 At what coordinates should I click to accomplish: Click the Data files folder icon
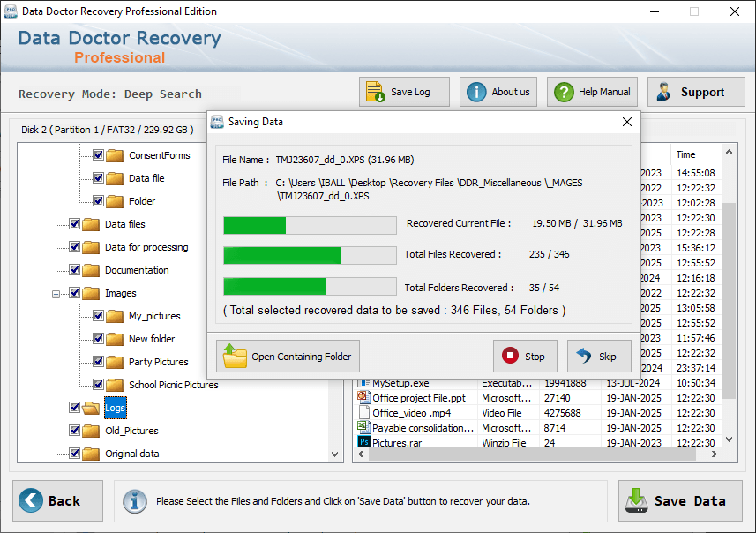pos(91,224)
